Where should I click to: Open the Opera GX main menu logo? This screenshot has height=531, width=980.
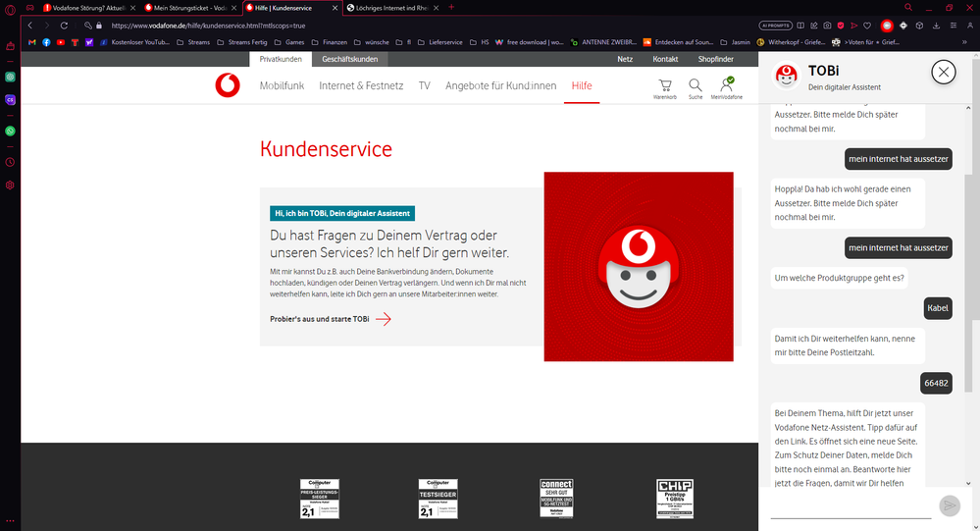[x=10, y=10]
